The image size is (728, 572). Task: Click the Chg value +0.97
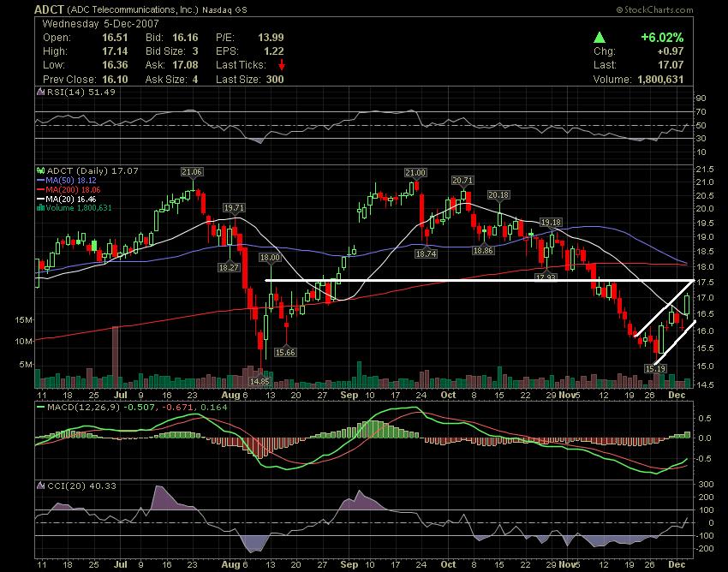click(671, 51)
